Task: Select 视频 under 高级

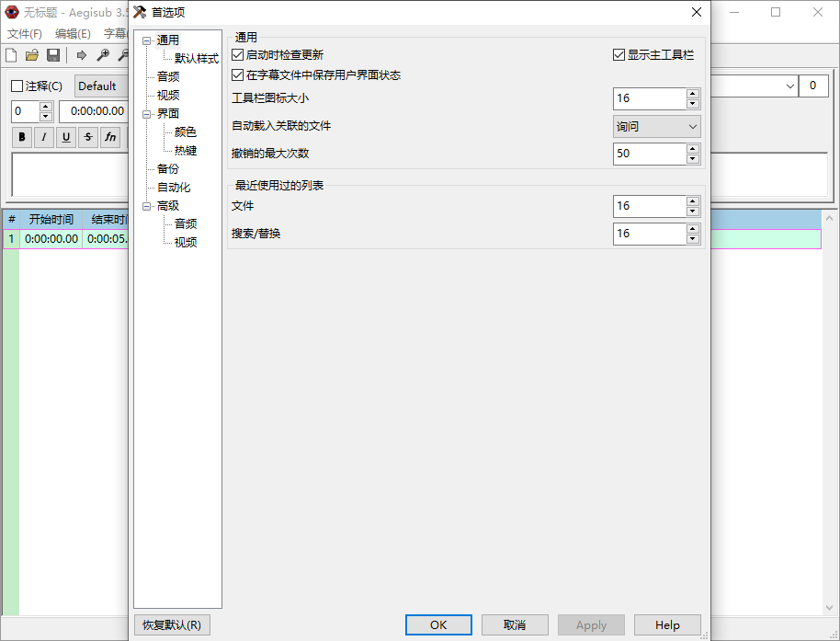Action: coord(186,242)
